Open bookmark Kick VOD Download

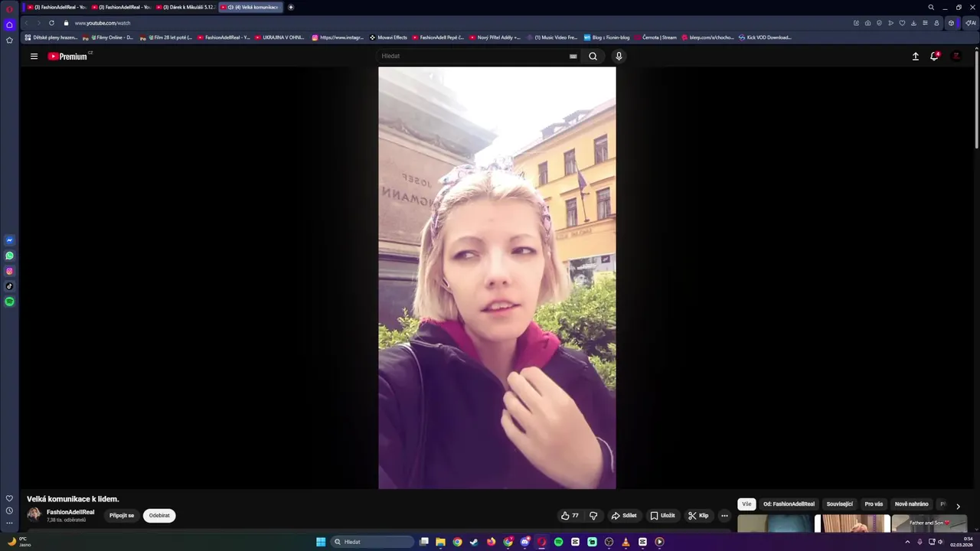point(765,37)
